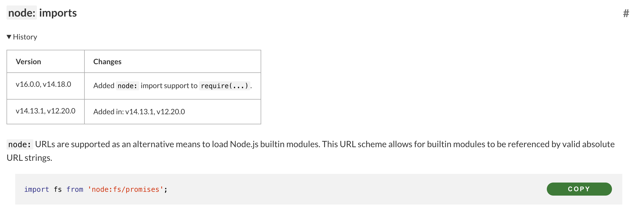Click the COPY button on the code sample

point(579,189)
